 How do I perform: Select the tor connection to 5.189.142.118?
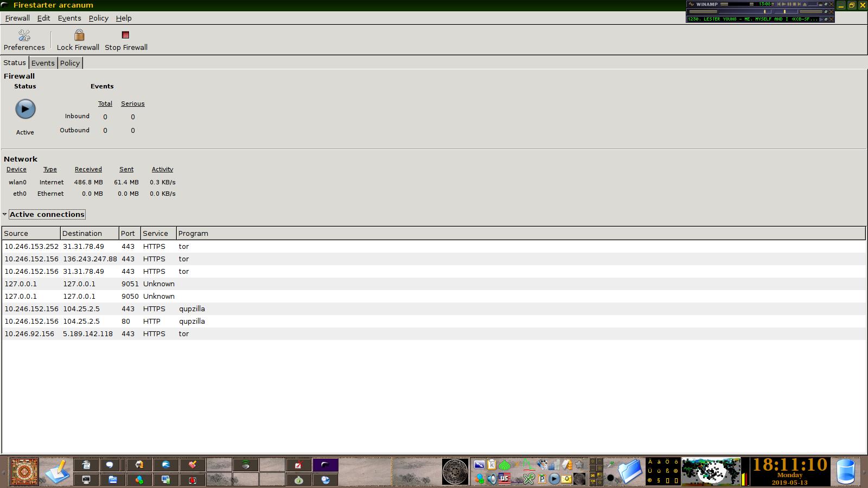tap(434, 333)
